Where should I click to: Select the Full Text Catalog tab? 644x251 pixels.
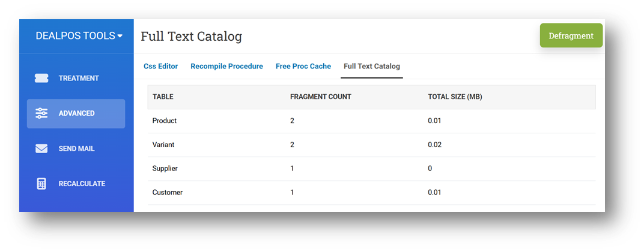(x=371, y=67)
